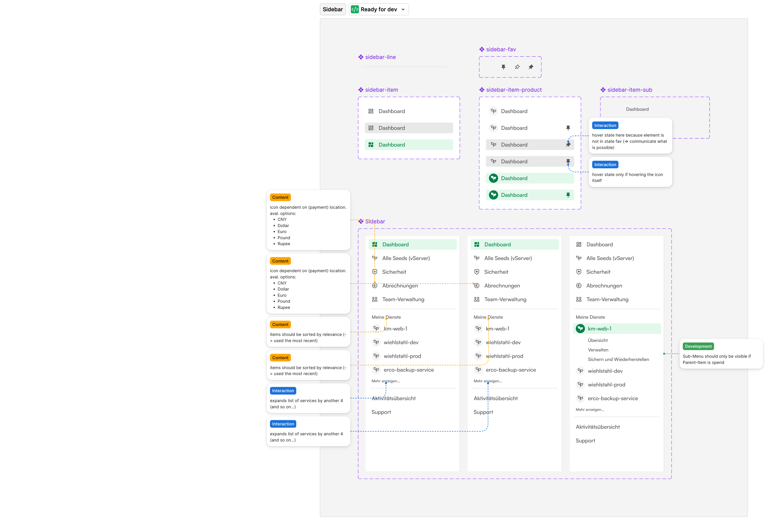Click the tilted filled pin in sidebar-fav
Image resolution: width=778 pixels, height=532 pixels.
click(x=531, y=67)
